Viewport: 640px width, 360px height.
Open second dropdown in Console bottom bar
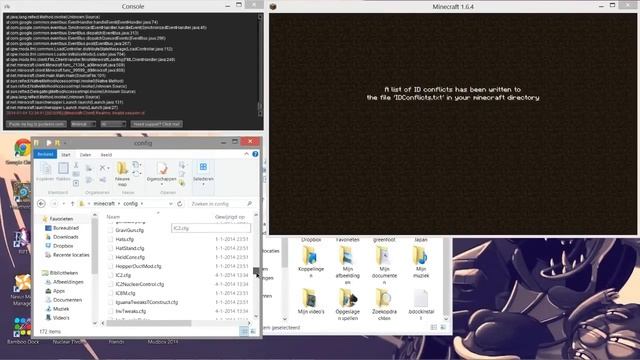tap(113, 124)
